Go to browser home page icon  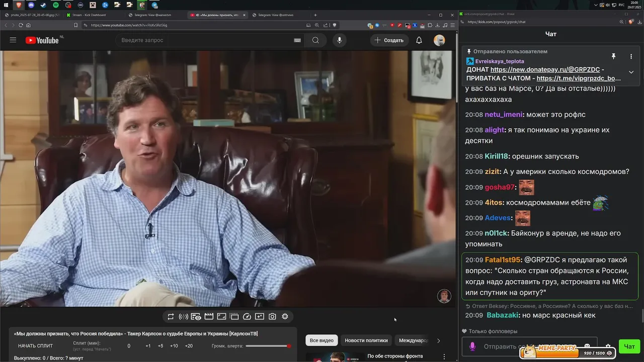pos(28,25)
